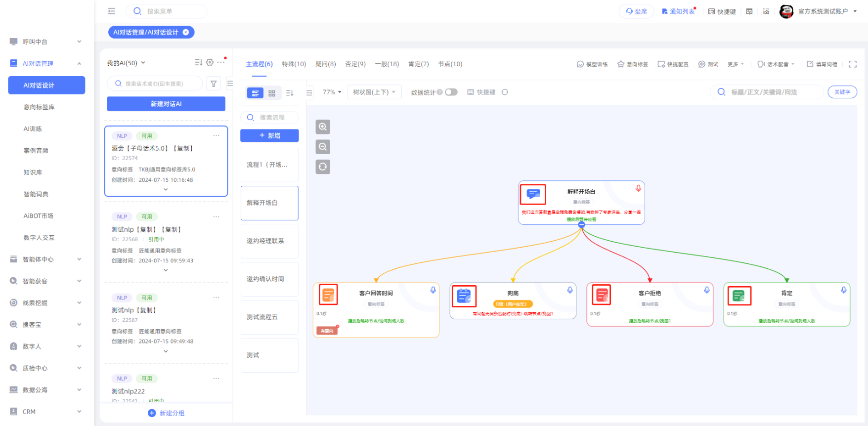This screenshot has height=426, width=868.
Task: Click the zoom in magnifier on canvas
Action: pos(323,127)
